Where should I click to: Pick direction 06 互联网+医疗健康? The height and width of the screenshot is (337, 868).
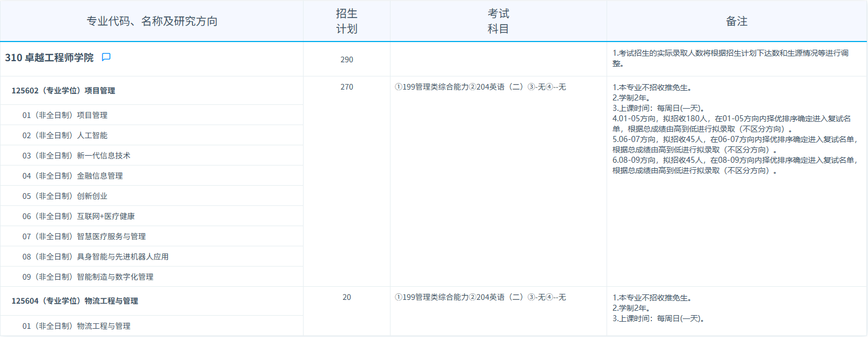[x=79, y=216]
